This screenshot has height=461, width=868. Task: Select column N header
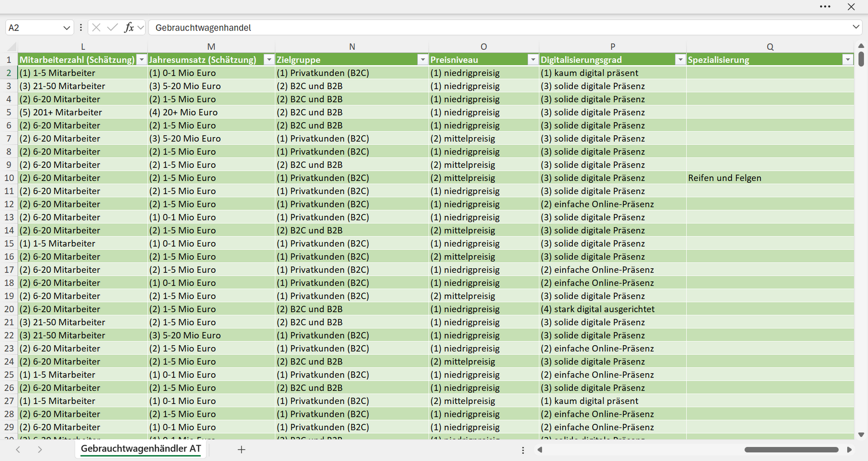point(352,47)
